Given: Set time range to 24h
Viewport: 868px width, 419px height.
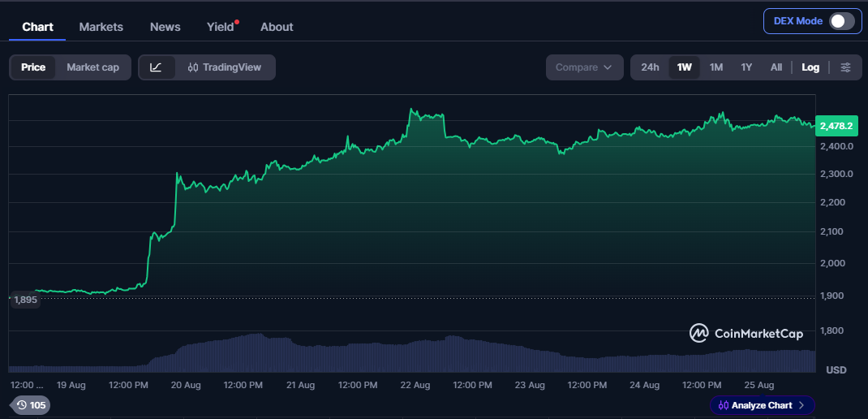Looking at the screenshot, I should click(x=650, y=67).
